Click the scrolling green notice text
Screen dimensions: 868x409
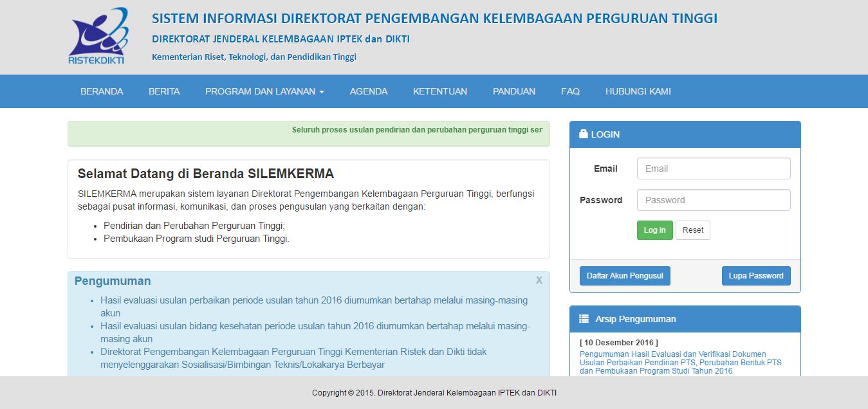coord(417,130)
